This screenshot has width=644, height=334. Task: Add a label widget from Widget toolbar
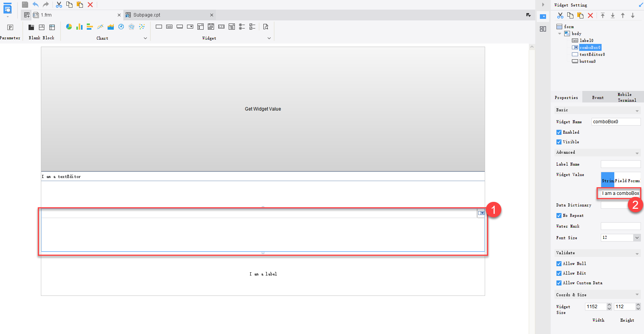(169, 27)
